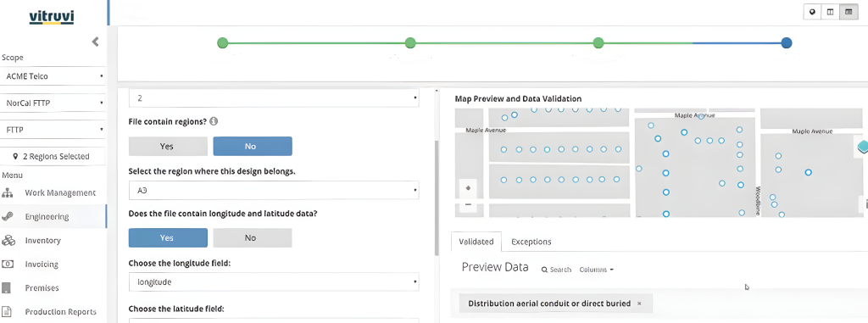Click the vitruvi logo
Viewport: 868px width, 323px height.
[52, 17]
